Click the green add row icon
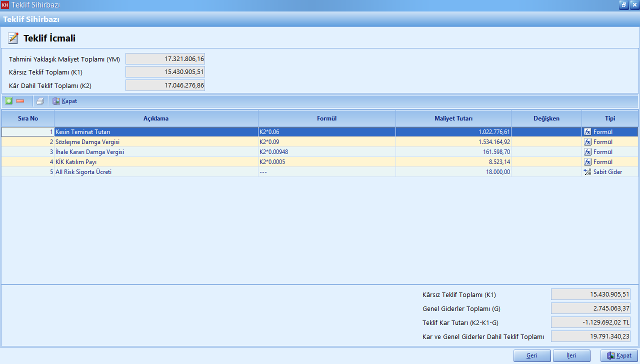 pyautogui.click(x=8, y=101)
